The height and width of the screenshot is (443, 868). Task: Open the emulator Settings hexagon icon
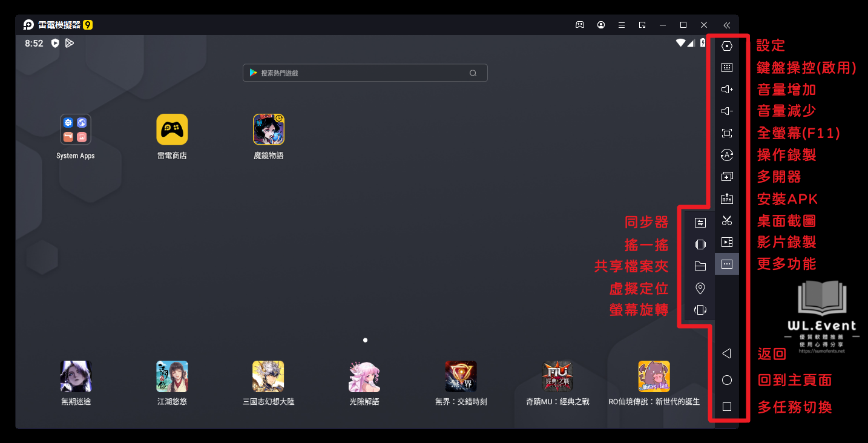point(727,46)
